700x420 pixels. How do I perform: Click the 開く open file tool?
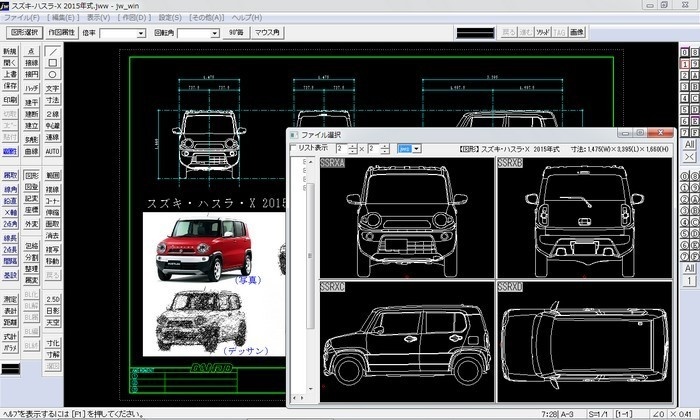click(10, 63)
